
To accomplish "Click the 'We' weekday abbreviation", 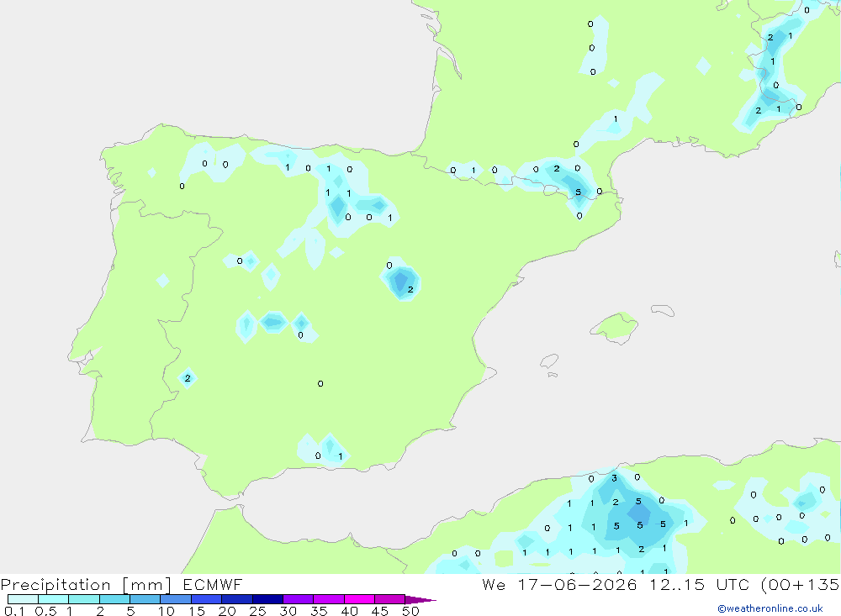I will (x=494, y=584).
